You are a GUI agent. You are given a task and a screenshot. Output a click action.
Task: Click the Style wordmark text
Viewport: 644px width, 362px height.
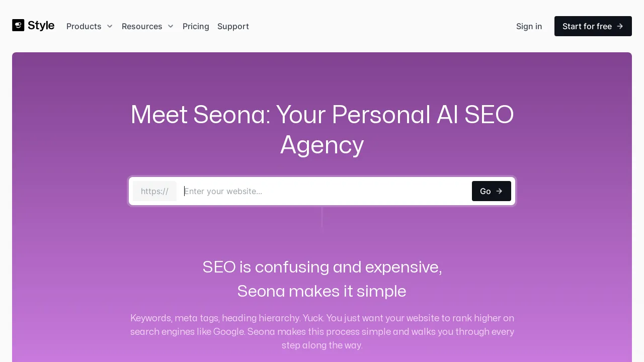(x=41, y=26)
